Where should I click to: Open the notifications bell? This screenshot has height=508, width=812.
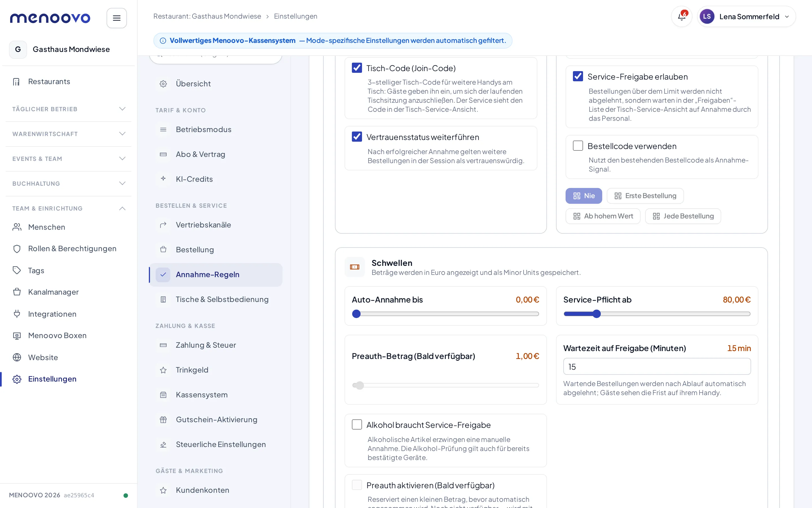(x=681, y=16)
